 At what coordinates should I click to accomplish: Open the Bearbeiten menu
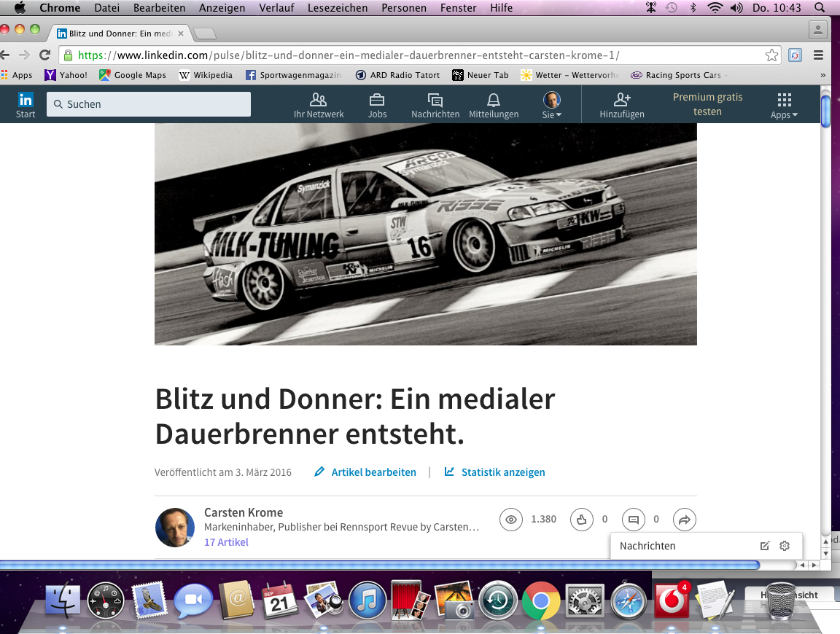(x=159, y=7)
